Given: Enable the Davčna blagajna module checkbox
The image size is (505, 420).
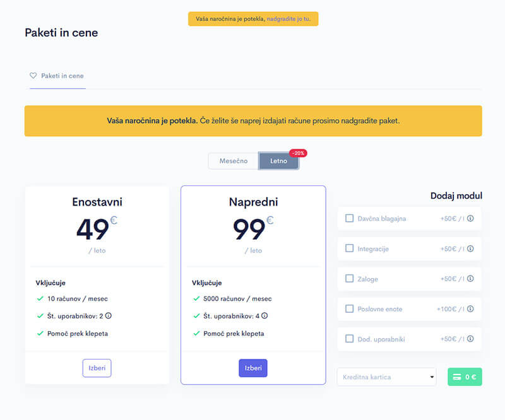Looking at the screenshot, I should tap(349, 218).
